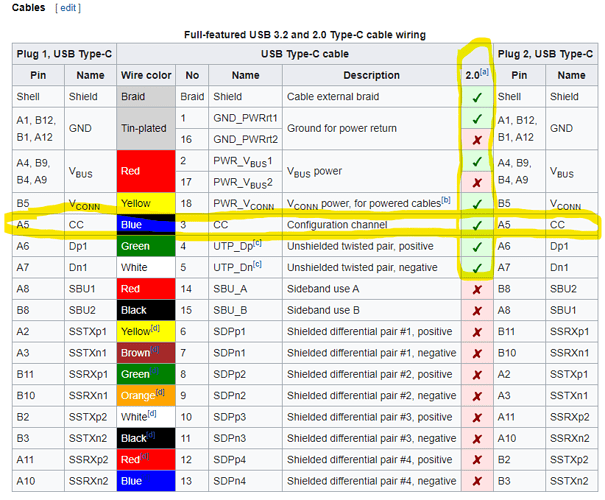This screenshot has height=500, width=605.
Task: Click the 'Plug 2, USB Type-C' header
Action: 545,54
